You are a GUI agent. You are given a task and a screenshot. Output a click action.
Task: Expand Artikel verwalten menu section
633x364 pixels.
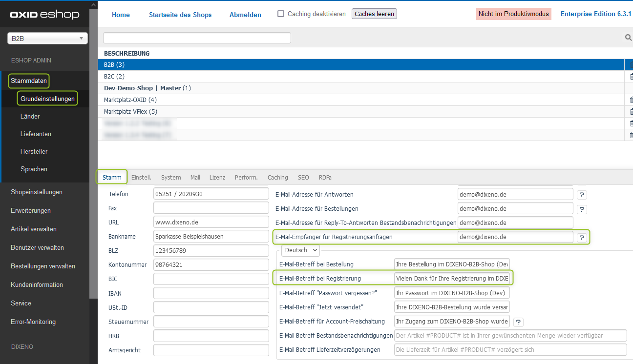point(34,229)
